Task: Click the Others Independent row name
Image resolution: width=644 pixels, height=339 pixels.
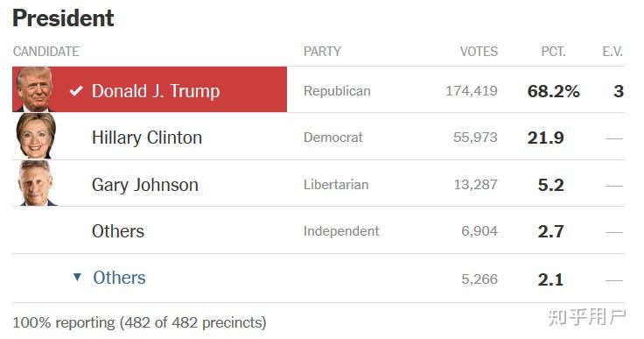Action: coord(118,231)
